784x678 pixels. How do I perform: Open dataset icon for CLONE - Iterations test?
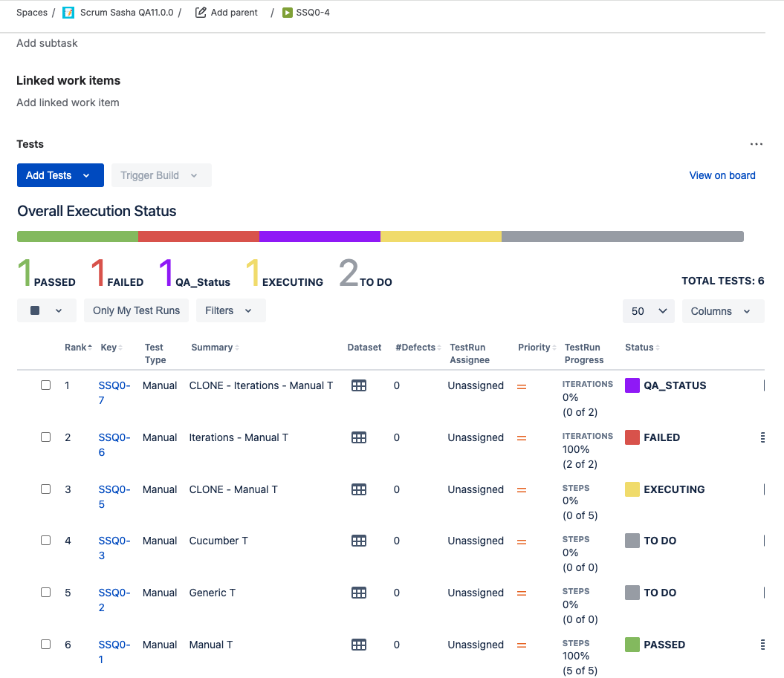point(358,385)
